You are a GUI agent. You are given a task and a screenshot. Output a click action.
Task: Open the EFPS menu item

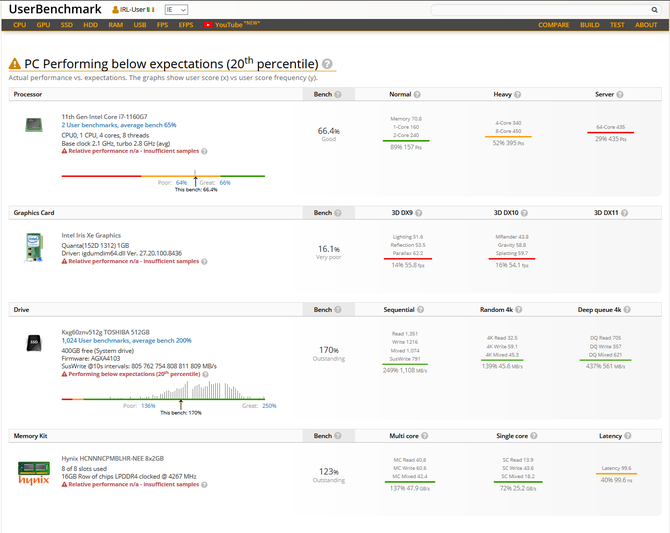(186, 25)
